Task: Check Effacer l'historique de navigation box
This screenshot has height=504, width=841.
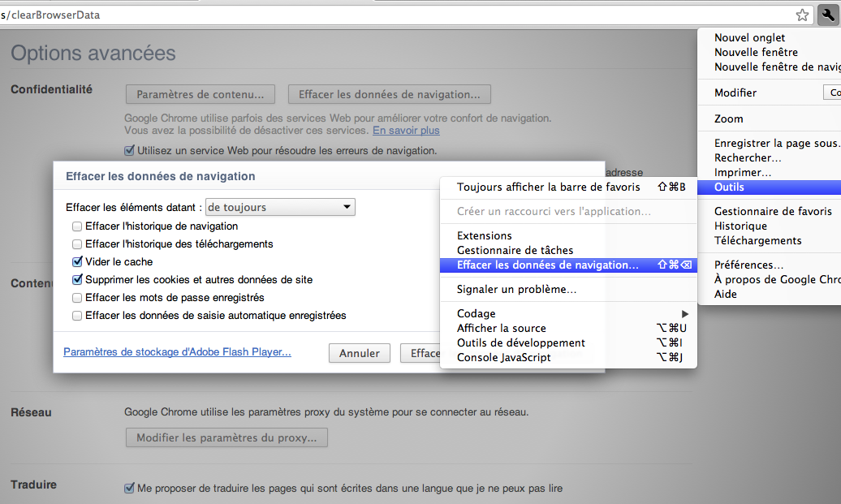Action: tap(77, 226)
